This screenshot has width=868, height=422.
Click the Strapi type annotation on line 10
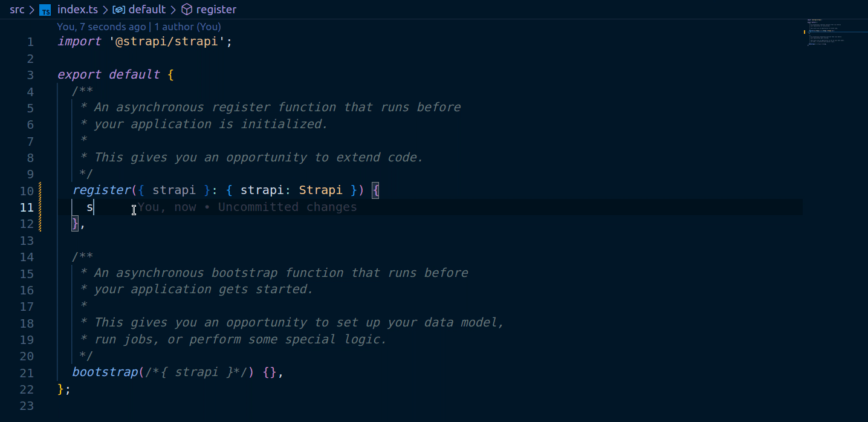coord(320,190)
